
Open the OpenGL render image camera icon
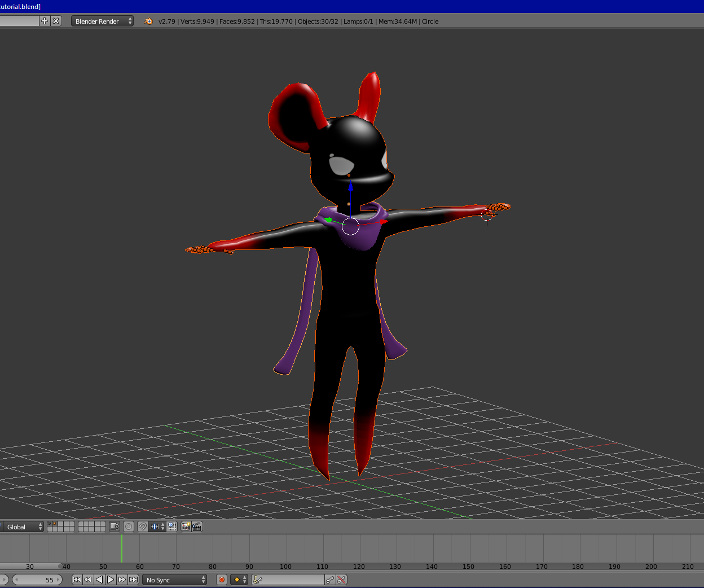[x=186, y=526]
